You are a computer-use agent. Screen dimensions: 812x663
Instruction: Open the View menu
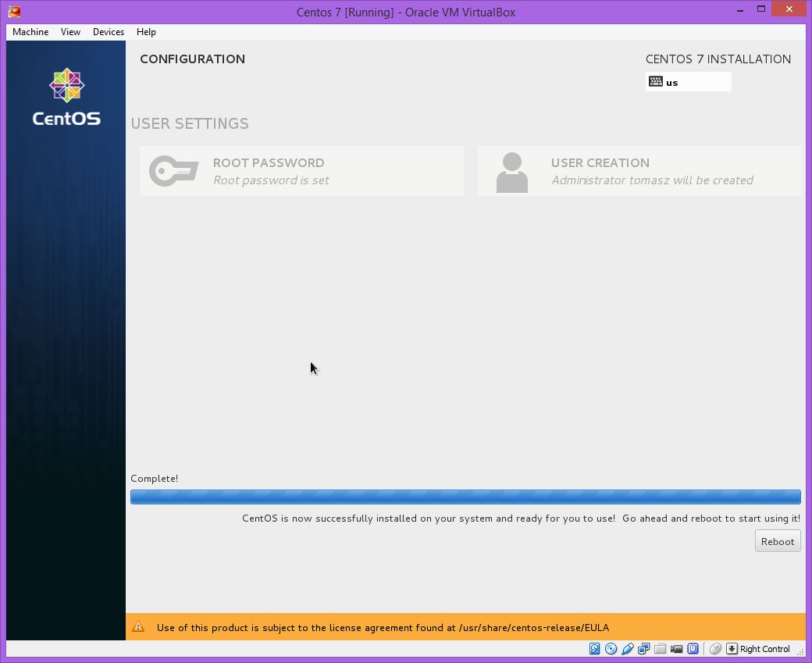(70, 31)
